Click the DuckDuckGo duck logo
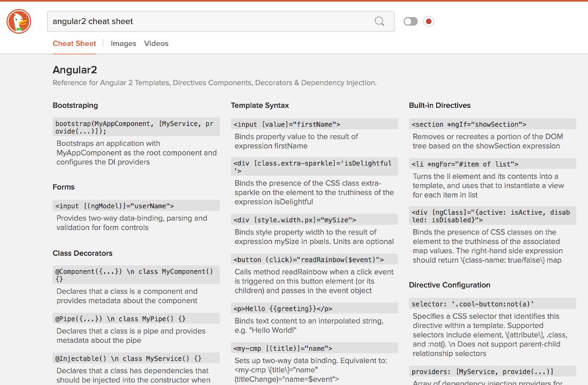 pyautogui.click(x=19, y=21)
